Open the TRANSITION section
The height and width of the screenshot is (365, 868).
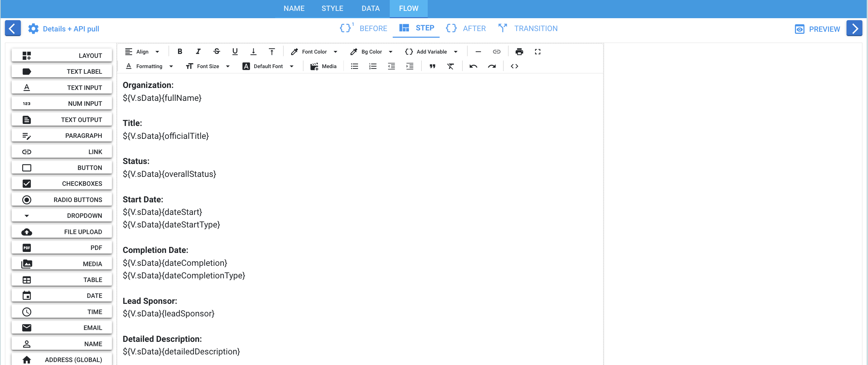click(528, 28)
